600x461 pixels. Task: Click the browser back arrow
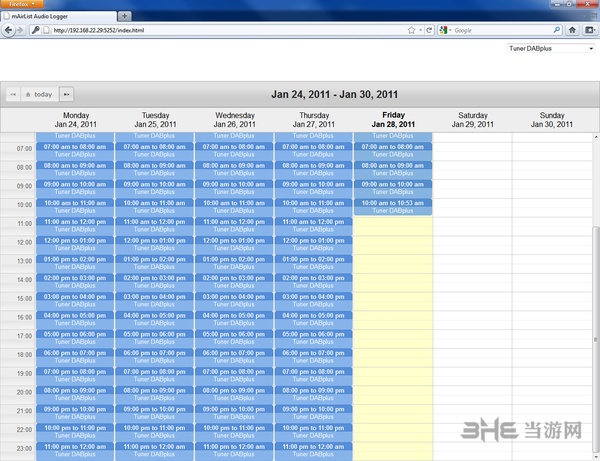coord(8,30)
